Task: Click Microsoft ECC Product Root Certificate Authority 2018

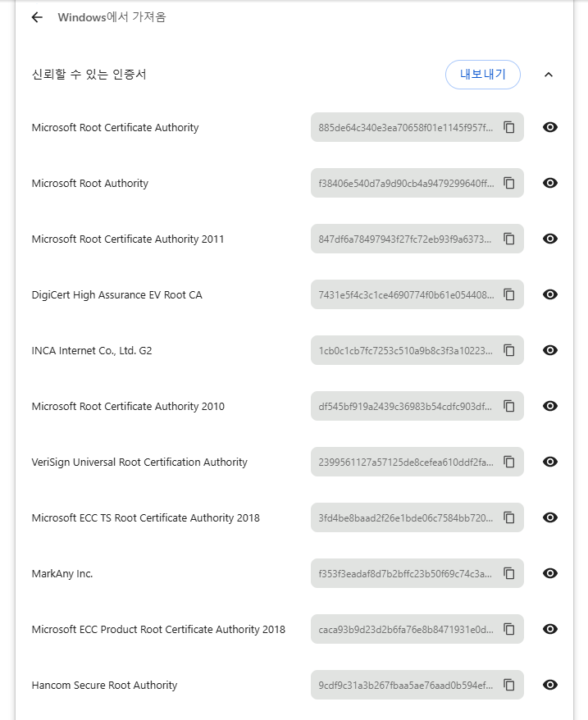Action: click(x=158, y=630)
